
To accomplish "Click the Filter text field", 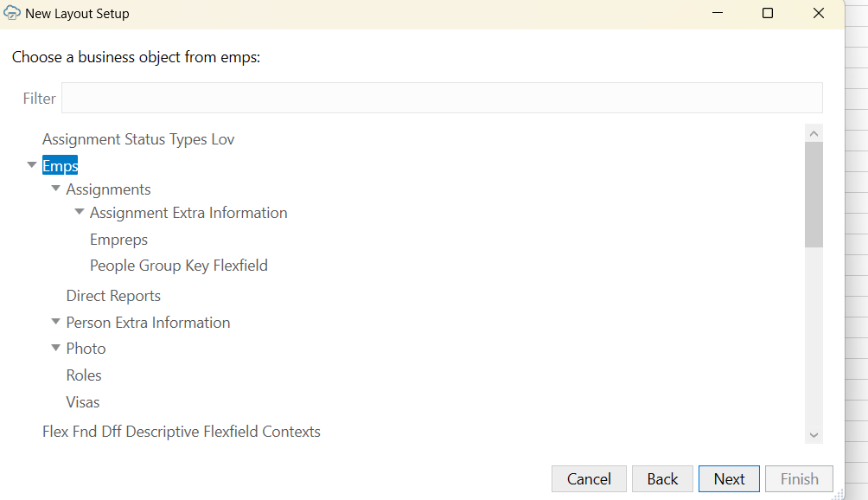I will (441, 98).
